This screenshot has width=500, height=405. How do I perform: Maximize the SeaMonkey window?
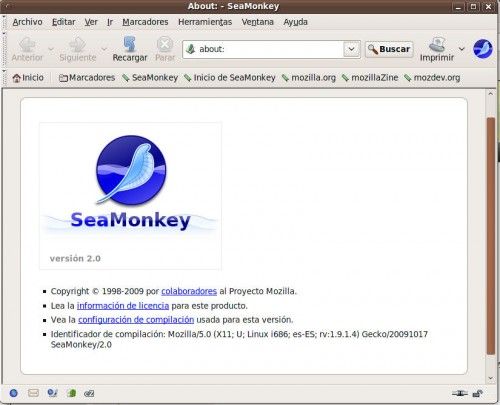pos(473,7)
